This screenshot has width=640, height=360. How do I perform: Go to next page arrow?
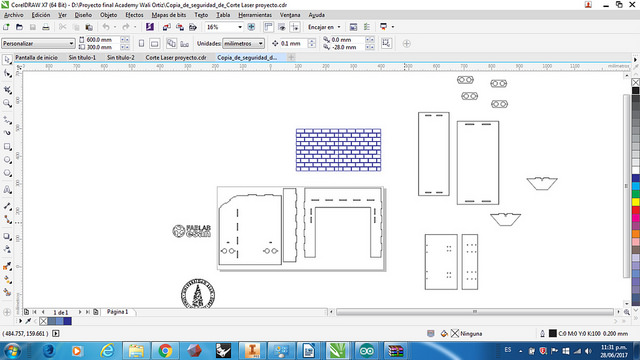click(80, 312)
